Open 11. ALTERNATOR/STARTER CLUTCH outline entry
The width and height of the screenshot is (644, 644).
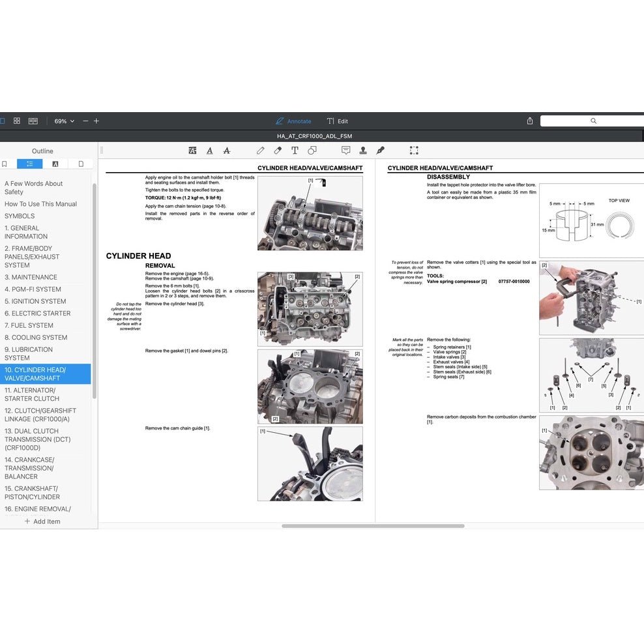coord(32,394)
